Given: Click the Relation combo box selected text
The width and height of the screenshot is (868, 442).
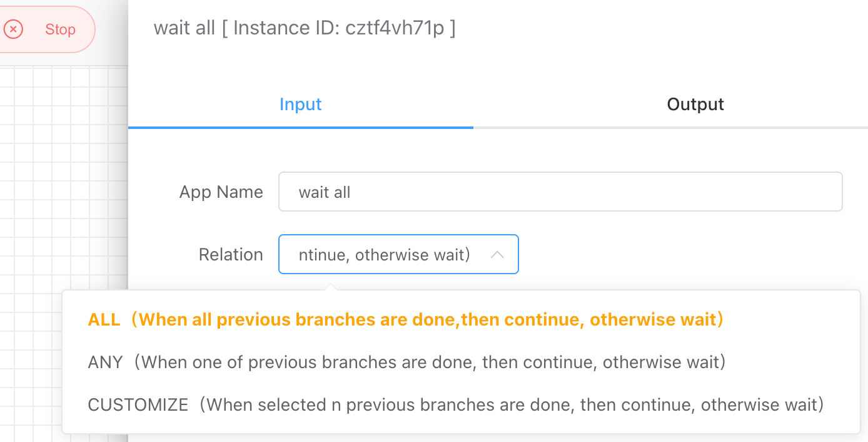Looking at the screenshot, I should coord(384,255).
